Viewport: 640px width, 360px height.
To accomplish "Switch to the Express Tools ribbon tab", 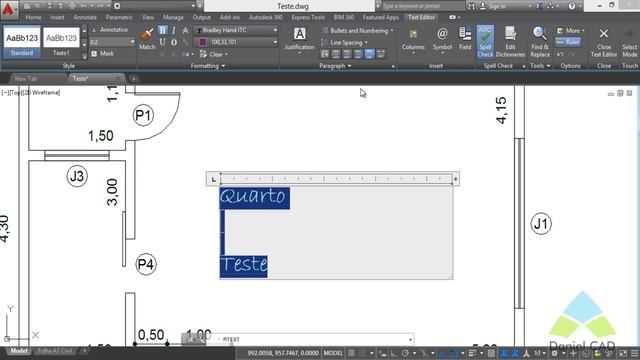I will click(x=308, y=17).
